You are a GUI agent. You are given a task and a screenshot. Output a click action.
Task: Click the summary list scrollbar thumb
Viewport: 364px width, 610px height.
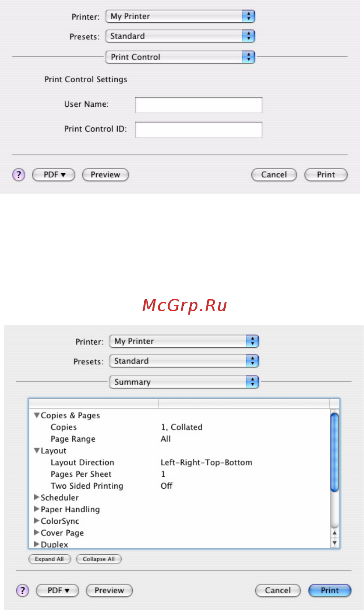pos(335,452)
